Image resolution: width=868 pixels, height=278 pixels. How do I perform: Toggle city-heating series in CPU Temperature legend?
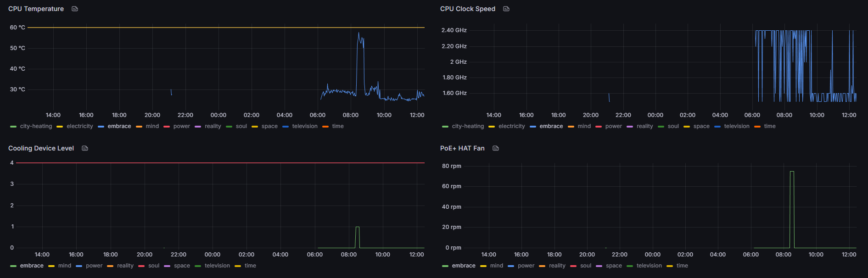tap(36, 126)
